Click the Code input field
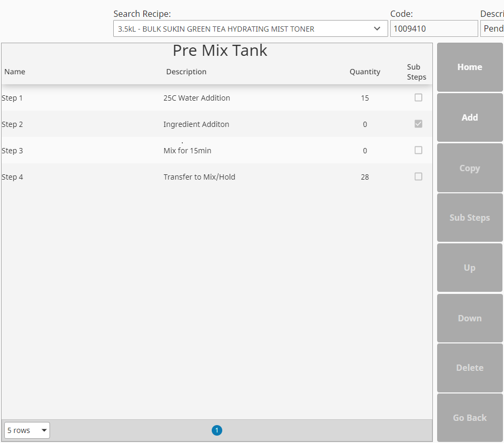 coord(434,28)
